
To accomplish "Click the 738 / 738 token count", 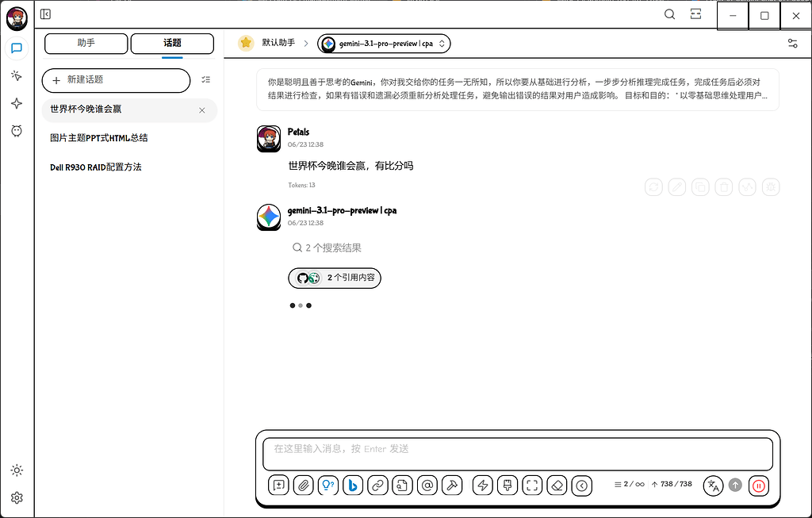I will (x=672, y=485).
